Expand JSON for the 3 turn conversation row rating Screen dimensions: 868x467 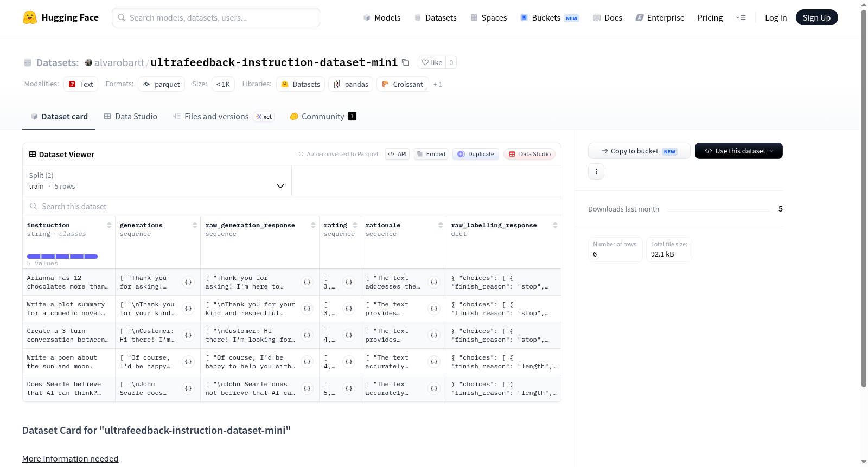click(349, 335)
